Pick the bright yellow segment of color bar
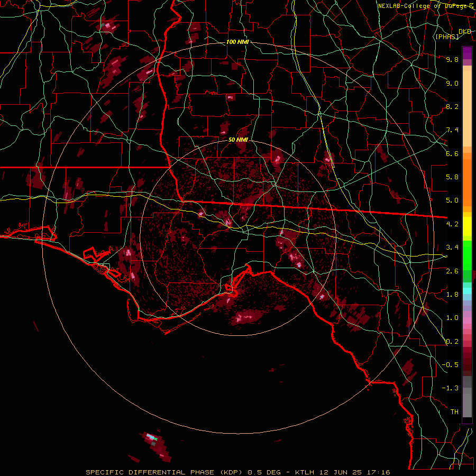Image resolution: width=476 pixels, height=476 pixels. (x=467, y=226)
